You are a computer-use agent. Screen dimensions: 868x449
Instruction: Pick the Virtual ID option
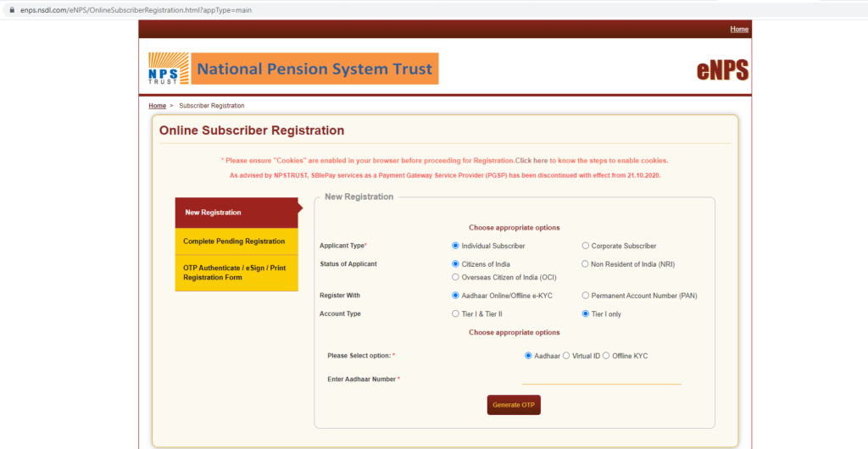[x=565, y=356]
